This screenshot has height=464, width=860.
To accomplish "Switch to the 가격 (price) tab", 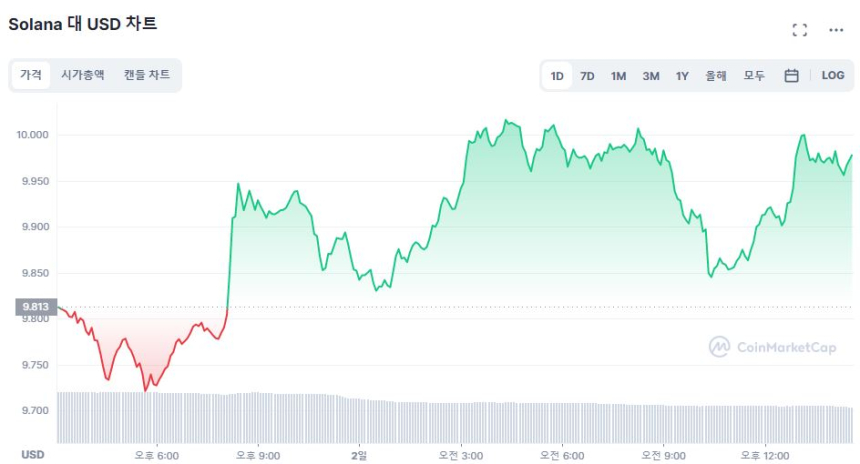I will [31, 75].
